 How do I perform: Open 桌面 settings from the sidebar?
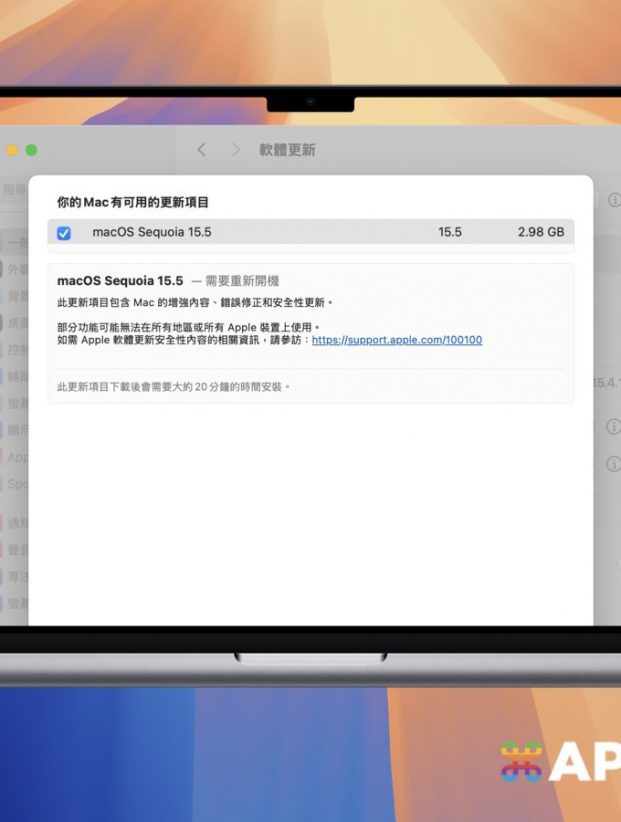point(16,324)
